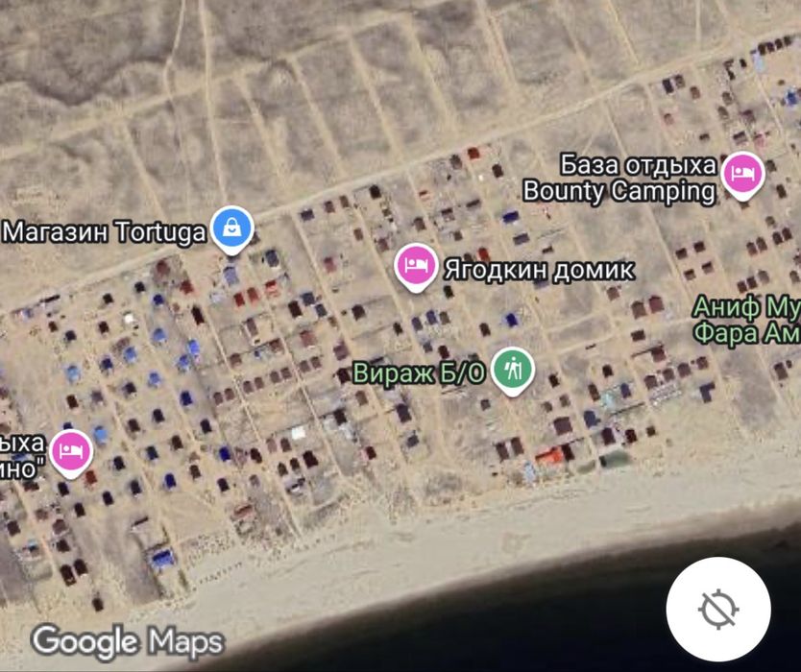Open the green Аниф Му Фара label
801x672 pixels.
point(747,321)
